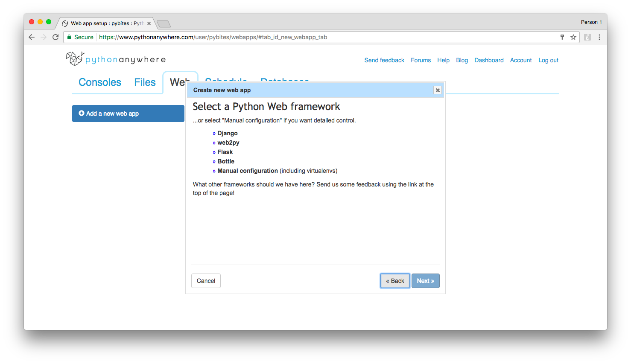Click the browser extension icon beside the star
Image resolution: width=631 pixels, height=364 pixels.
coord(587,37)
